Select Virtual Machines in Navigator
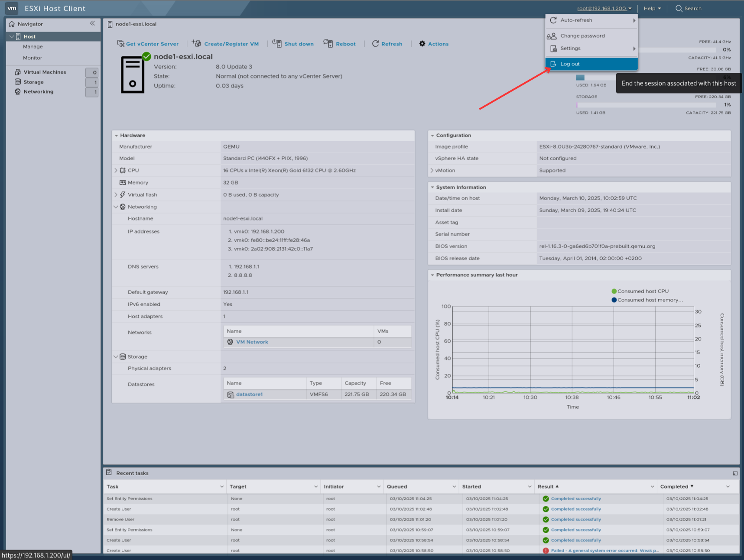 (x=45, y=72)
